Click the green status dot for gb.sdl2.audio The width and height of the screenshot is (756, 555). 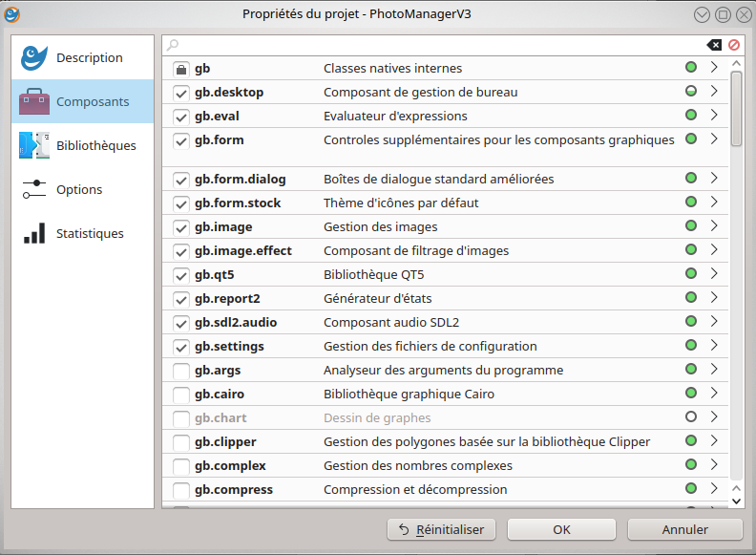click(691, 321)
